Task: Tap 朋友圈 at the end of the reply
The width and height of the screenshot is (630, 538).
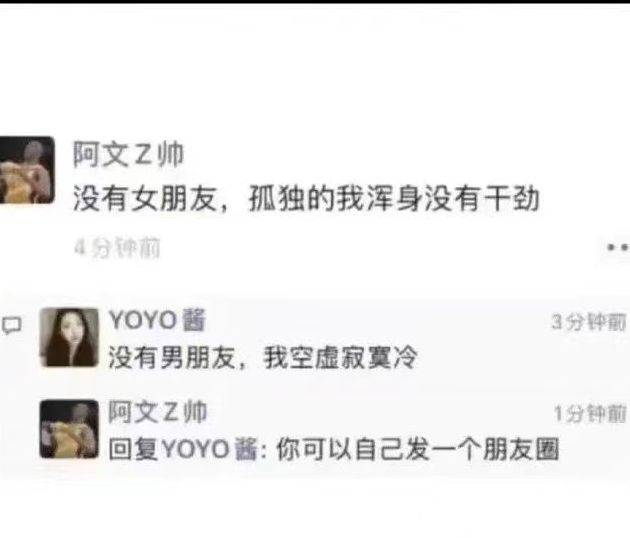Action: 521,449
